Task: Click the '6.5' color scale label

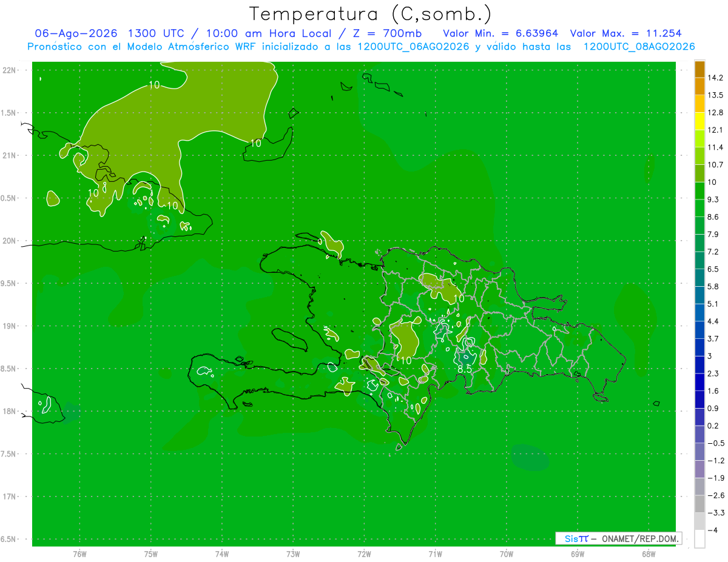Action: point(713,269)
